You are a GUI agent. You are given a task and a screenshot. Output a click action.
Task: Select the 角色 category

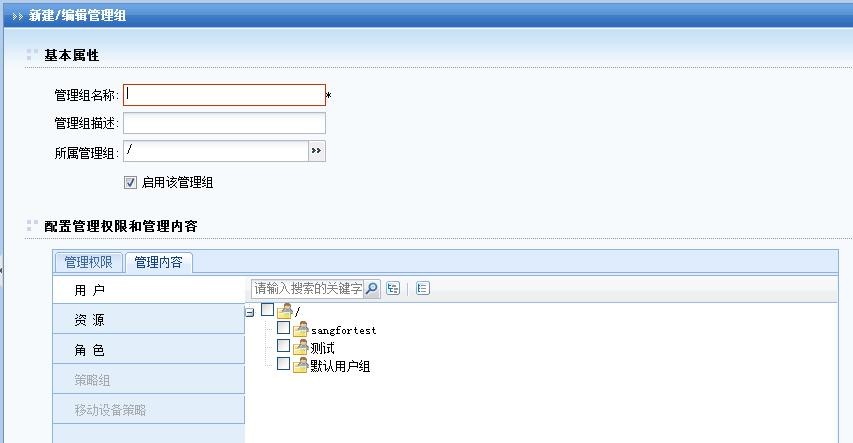[x=149, y=349]
